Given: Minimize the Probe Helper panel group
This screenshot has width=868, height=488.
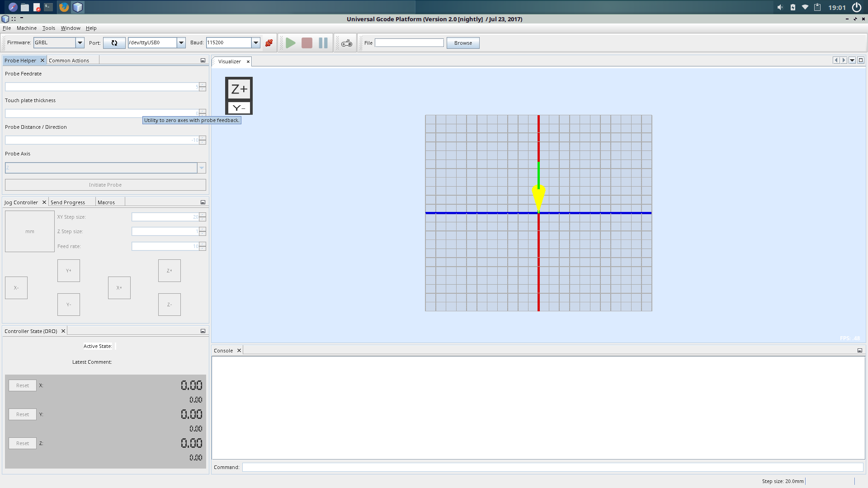Looking at the screenshot, I should [x=203, y=61].
